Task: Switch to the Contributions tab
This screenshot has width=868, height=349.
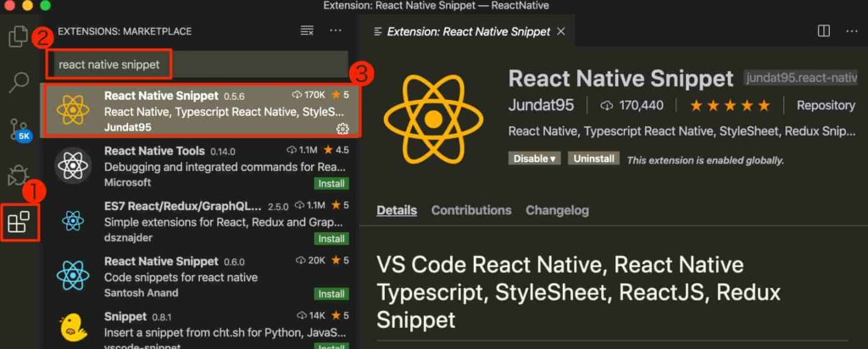Action: point(471,210)
